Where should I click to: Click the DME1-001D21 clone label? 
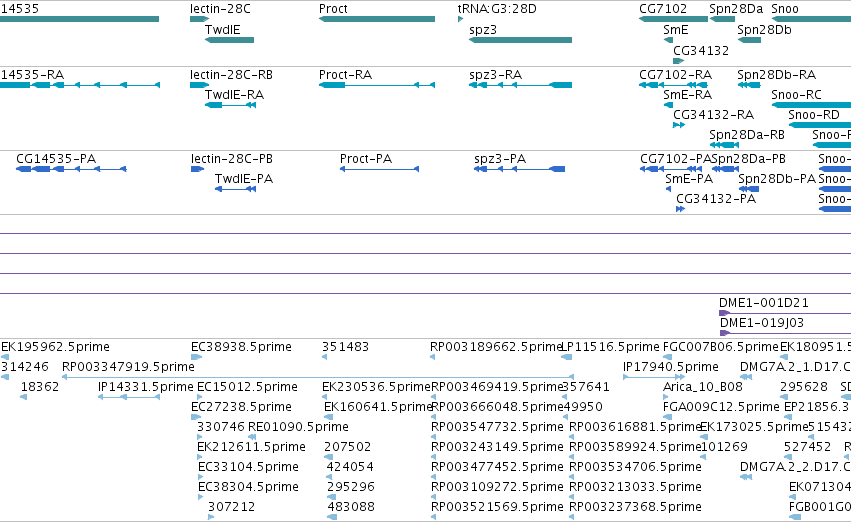(764, 302)
